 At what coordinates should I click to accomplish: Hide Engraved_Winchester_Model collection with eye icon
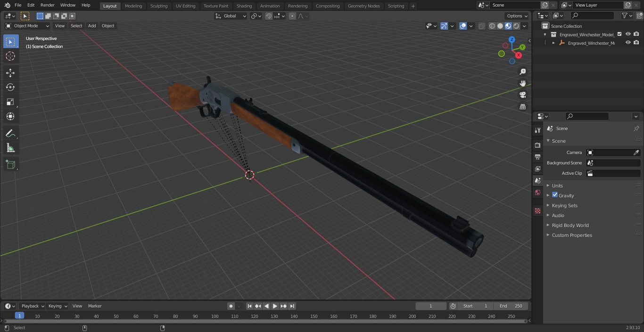click(628, 34)
